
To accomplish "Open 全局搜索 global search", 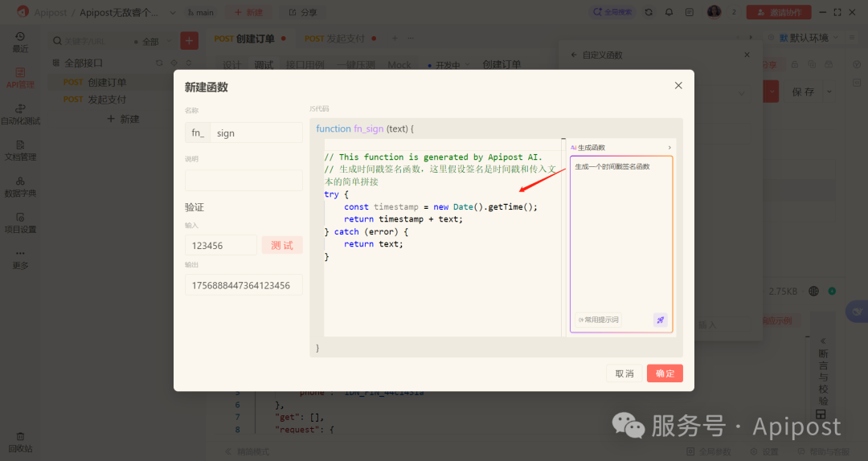I will (612, 11).
